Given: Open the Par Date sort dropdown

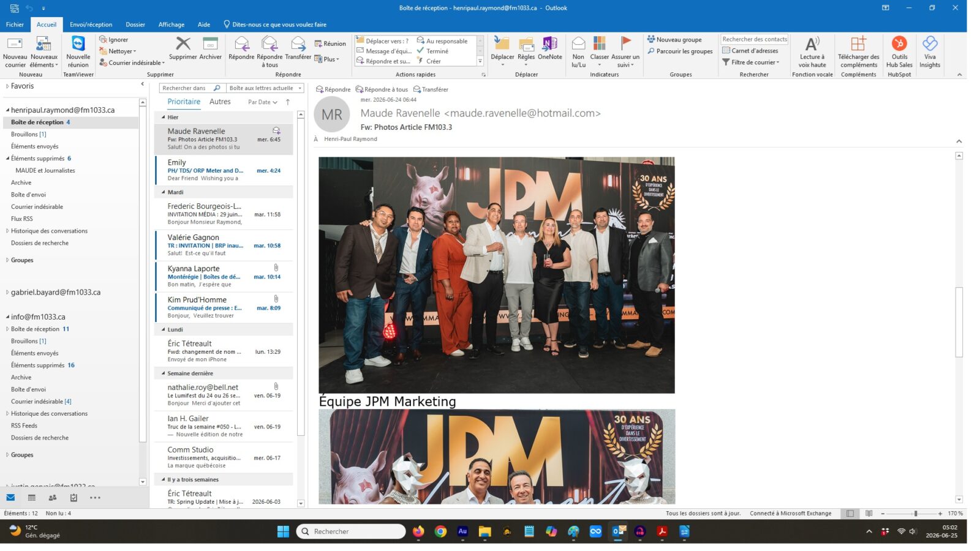Looking at the screenshot, I should (x=263, y=102).
